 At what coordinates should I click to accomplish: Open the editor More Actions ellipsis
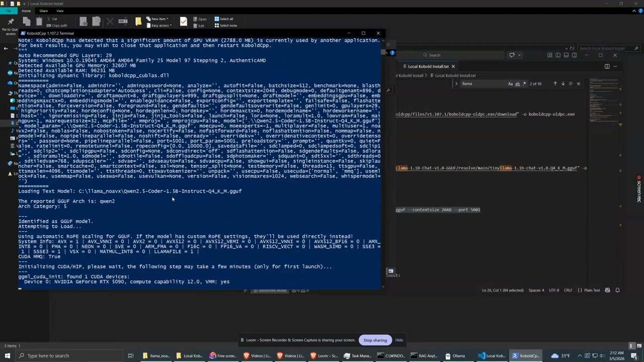pos(615,66)
